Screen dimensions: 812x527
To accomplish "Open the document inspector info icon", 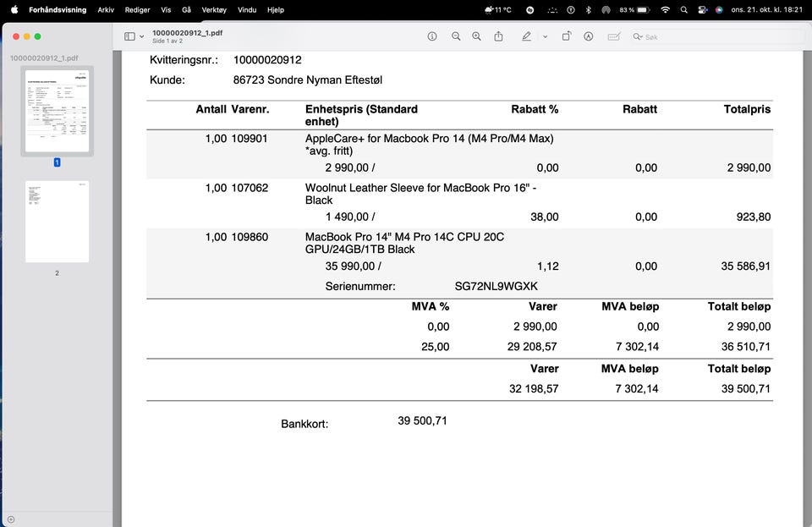I will tap(432, 36).
